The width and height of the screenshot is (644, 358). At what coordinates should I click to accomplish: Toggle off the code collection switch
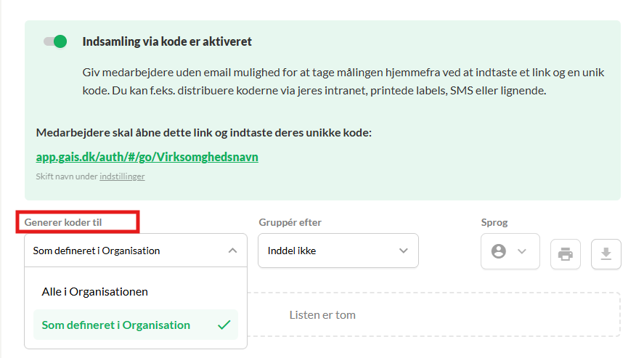coord(55,41)
